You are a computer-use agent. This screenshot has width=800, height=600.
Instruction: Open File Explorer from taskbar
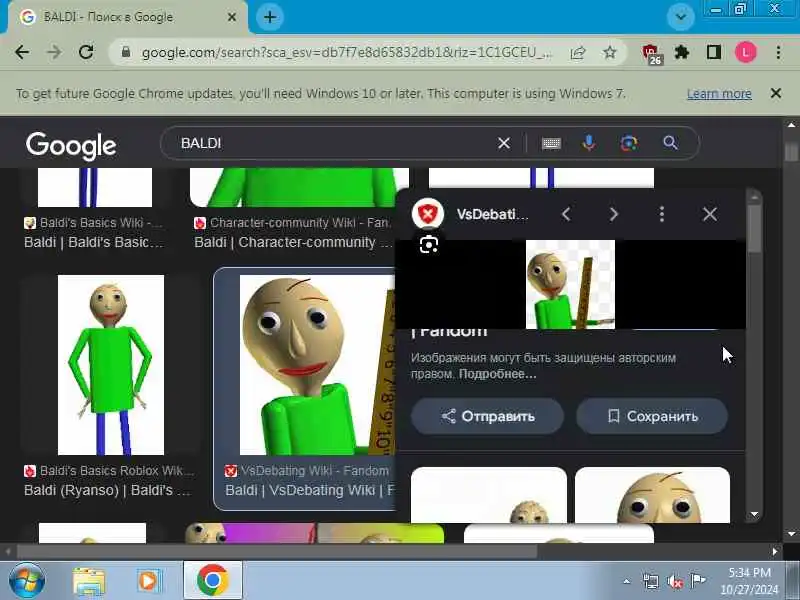pos(89,581)
